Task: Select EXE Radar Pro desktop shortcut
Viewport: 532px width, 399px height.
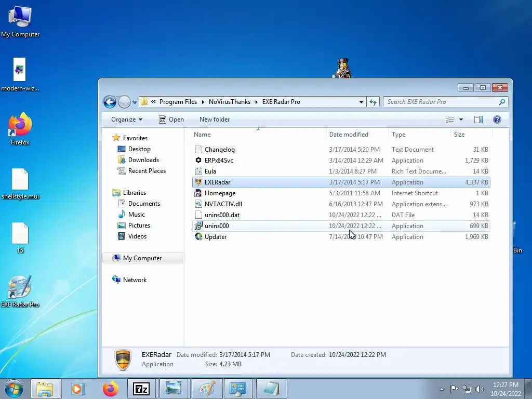Action: (x=20, y=292)
